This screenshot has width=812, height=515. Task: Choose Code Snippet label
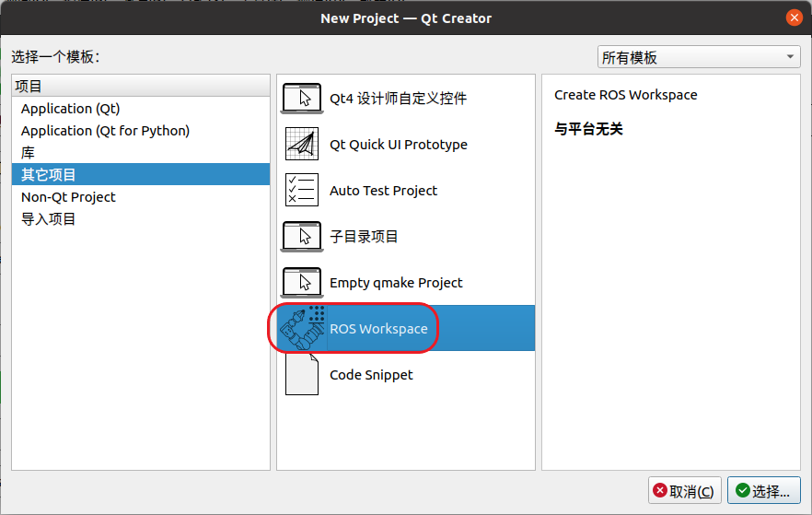click(371, 375)
